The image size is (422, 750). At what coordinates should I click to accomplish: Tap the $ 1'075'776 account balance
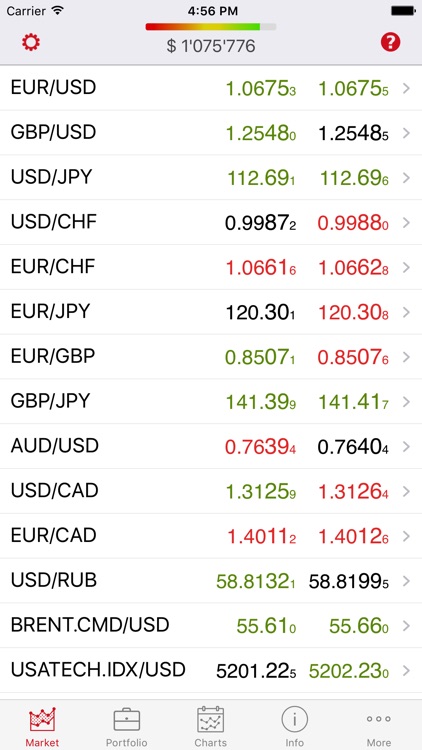(x=211, y=46)
